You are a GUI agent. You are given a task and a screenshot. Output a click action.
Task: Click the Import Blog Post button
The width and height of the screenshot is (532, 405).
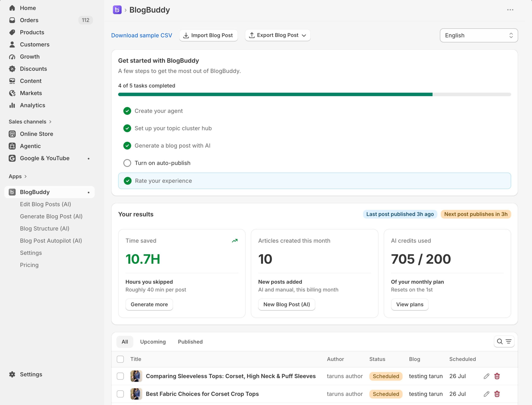pyautogui.click(x=208, y=35)
